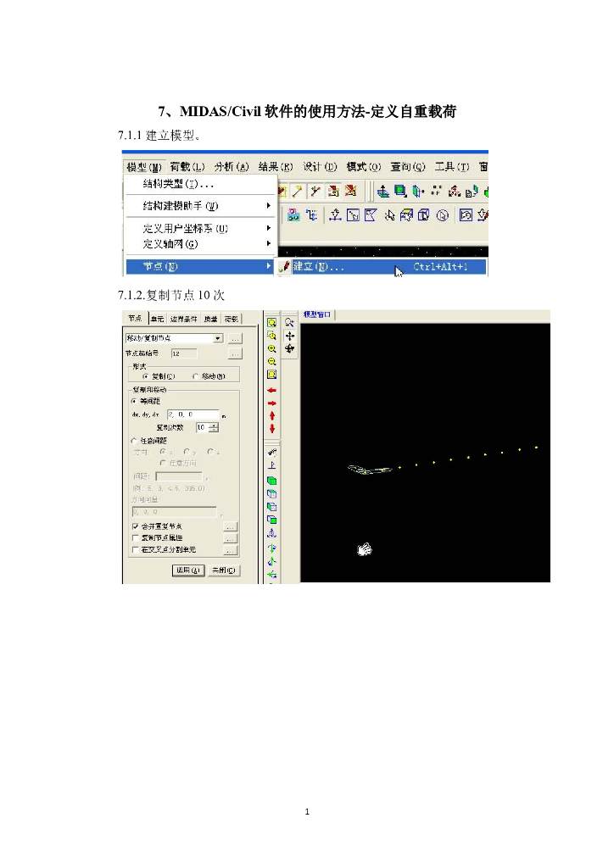The width and height of the screenshot is (614, 868).
Task: Click the 复制次数 spinner arrows
Action: 214,427
